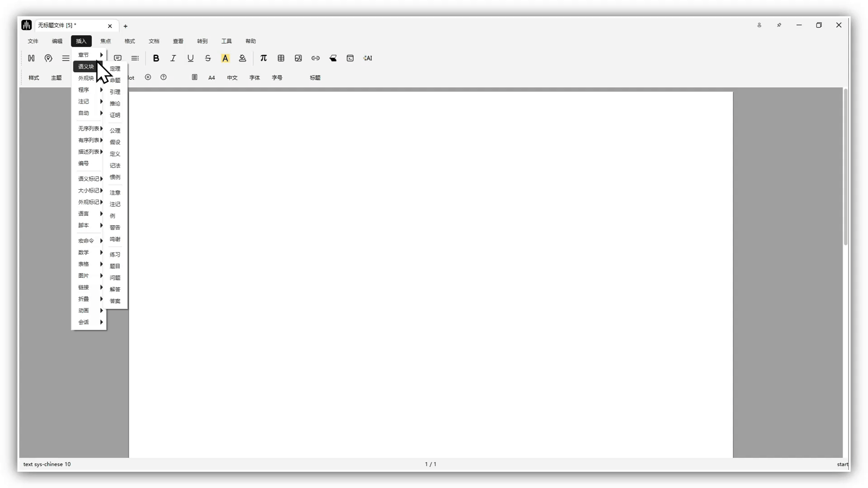Click the terminal session icon in toolbar

[350, 58]
